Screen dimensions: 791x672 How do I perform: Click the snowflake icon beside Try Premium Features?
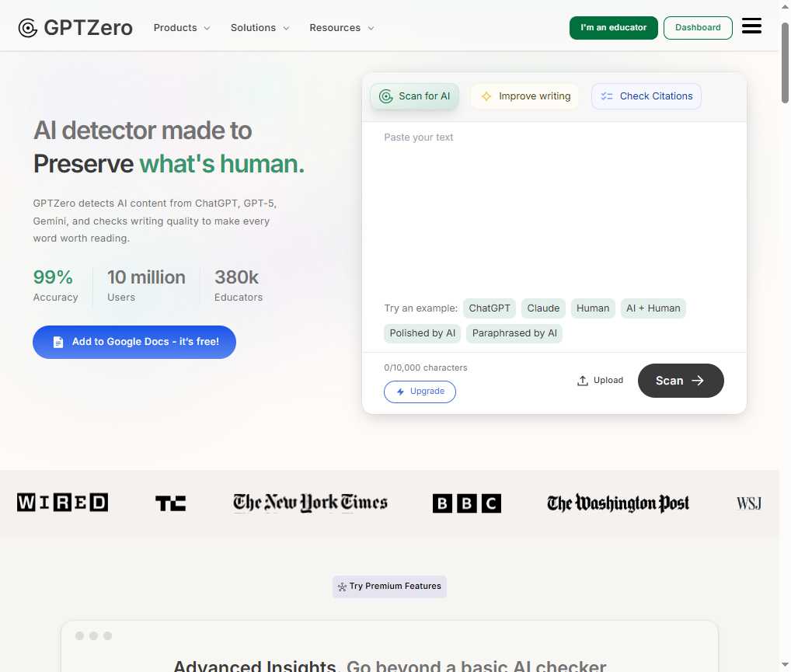click(x=341, y=587)
